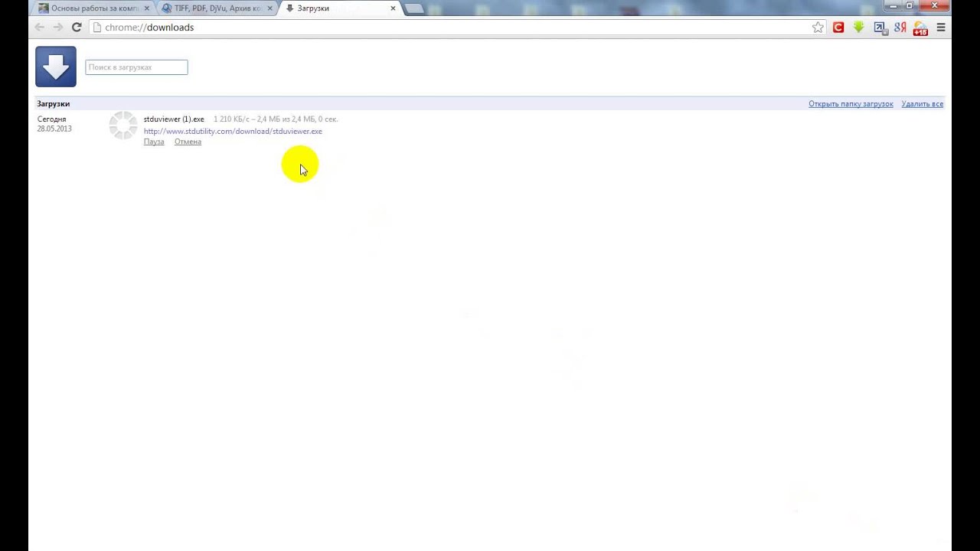The height and width of the screenshot is (551, 980).
Task: Restore down the Chrome window
Action: click(910, 5)
